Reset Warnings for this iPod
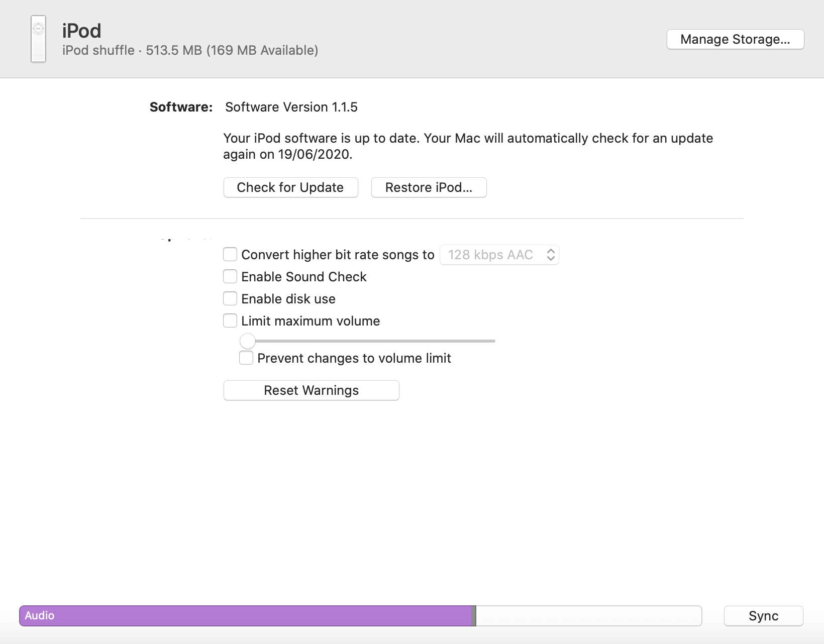The image size is (824, 644). tap(311, 390)
